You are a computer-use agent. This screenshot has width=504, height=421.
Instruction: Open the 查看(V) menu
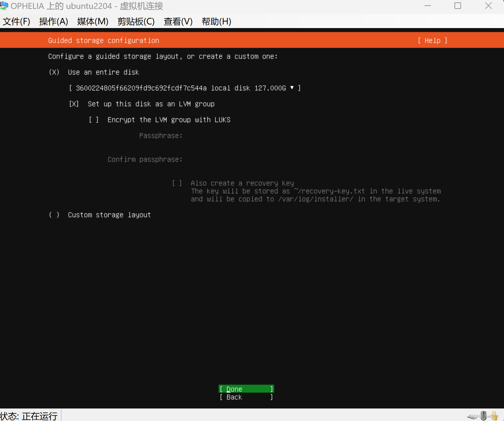tap(178, 21)
